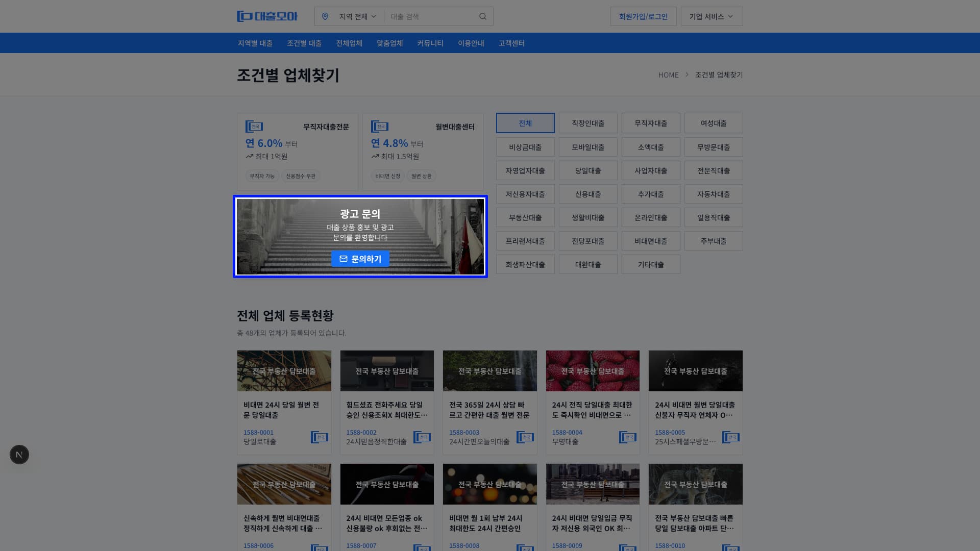This screenshot has height=551, width=980.
Task: Click the 전국 badge on 당일로대출 listing
Action: (x=320, y=437)
